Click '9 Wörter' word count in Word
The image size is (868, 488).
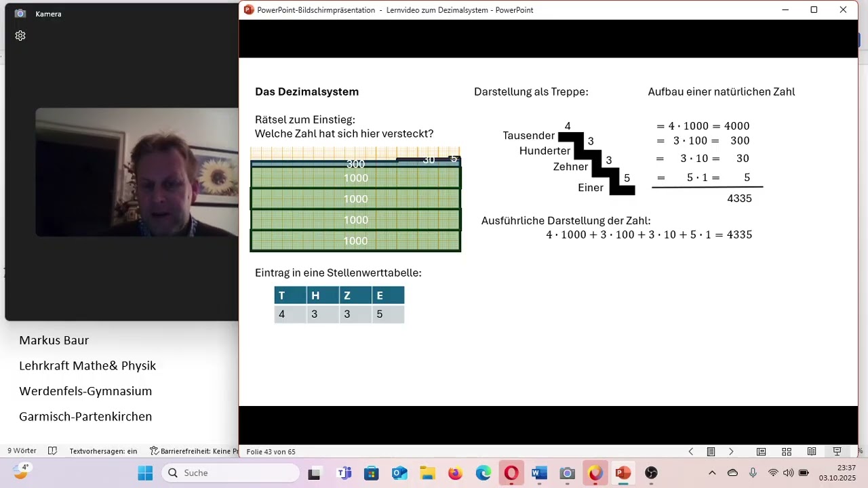pos(22,451)
